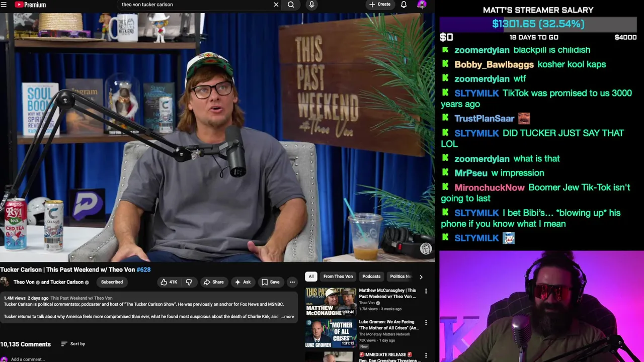644x362 pixels.
Task: Click the '10,135 Comments' heading
Action: pyautogui.click(x=26, y=344)
